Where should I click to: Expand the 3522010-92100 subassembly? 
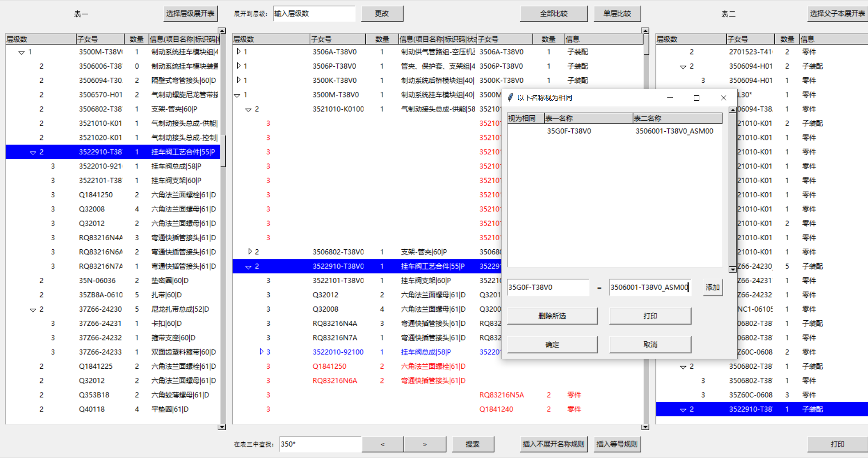[261, 352]
